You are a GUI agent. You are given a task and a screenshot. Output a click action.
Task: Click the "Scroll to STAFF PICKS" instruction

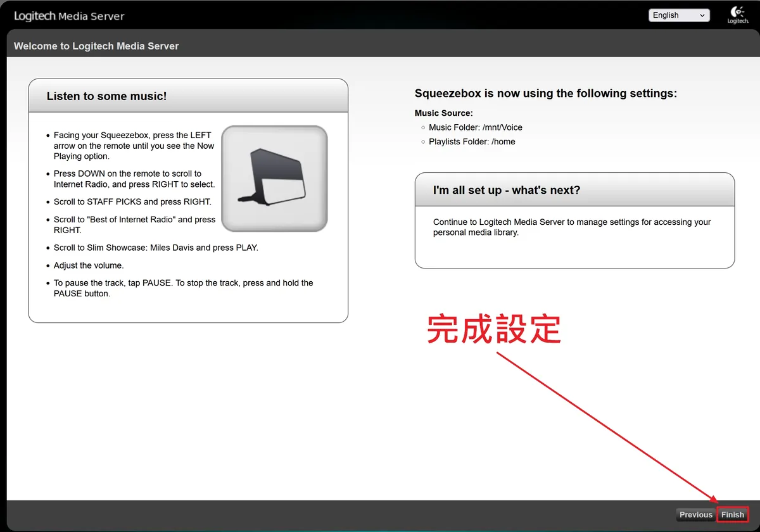tap(132, 202)
